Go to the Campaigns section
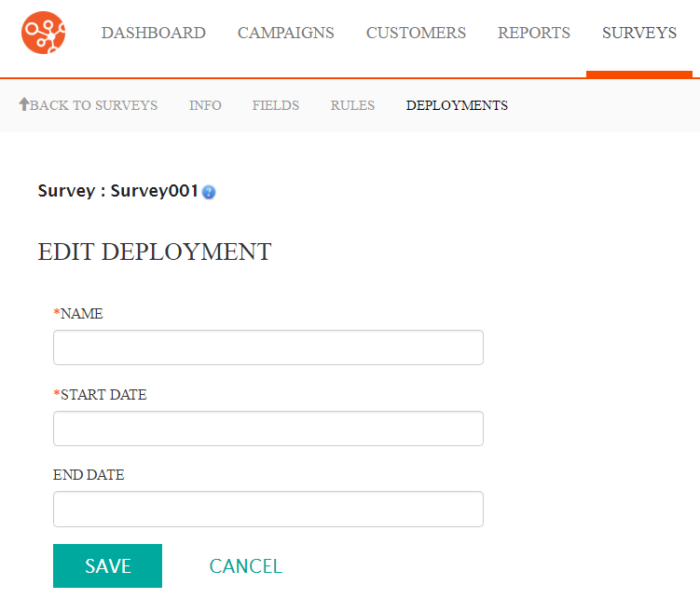Screen dimensions: 700x612 (x=286, y=33)
